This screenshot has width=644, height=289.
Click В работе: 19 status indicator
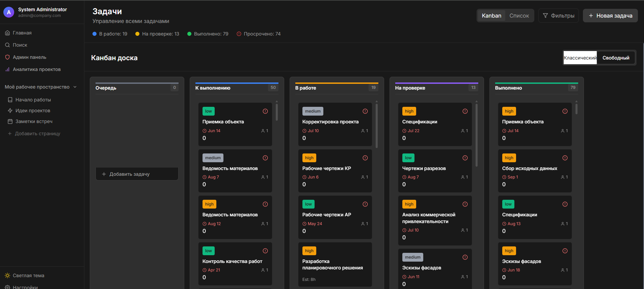pyautogui.click(x=110, y=34)
